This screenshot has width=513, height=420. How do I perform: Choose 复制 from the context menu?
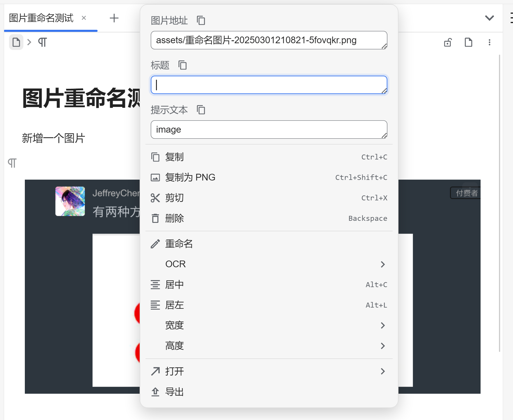tap(269, 157)
